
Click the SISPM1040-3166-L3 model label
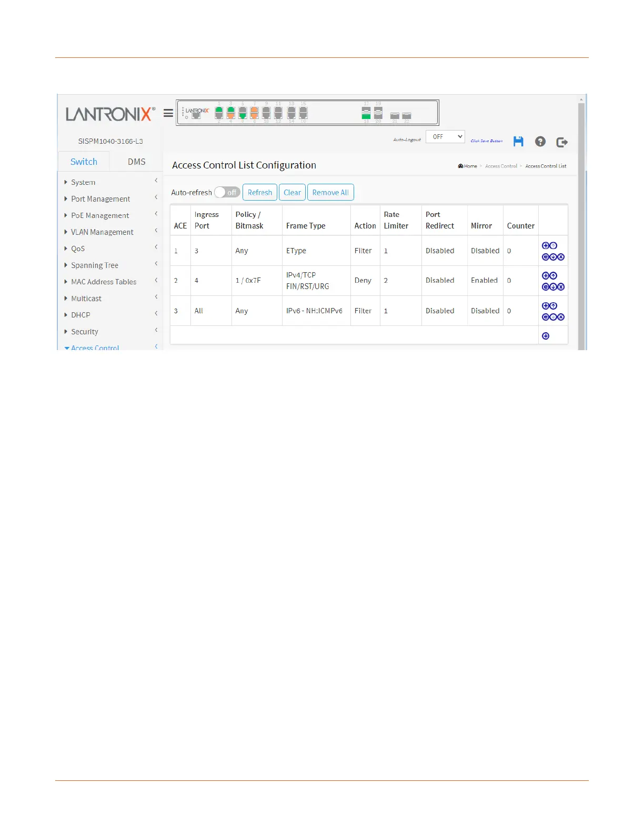pos(110,141)
